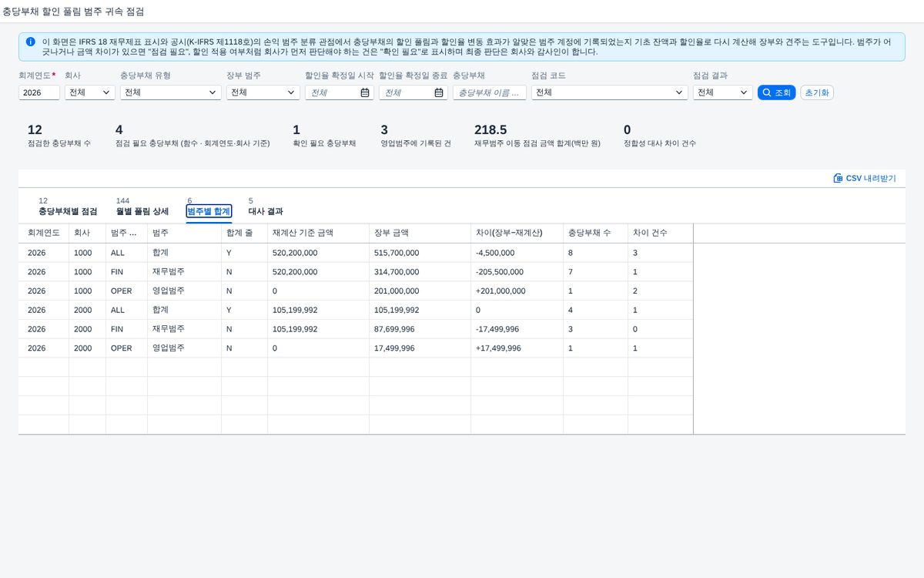
Task: Select the 범주별 합계 tab
Action: point(209,211)
